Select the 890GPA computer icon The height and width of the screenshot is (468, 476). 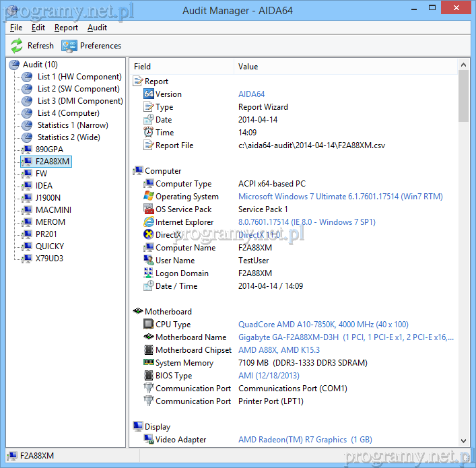[x=27, y=149]
